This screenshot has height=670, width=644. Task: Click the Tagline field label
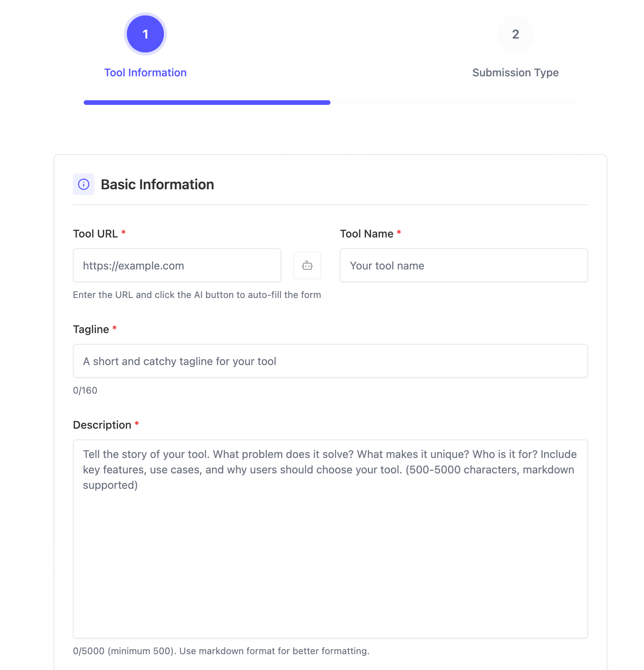click(91, 329)
